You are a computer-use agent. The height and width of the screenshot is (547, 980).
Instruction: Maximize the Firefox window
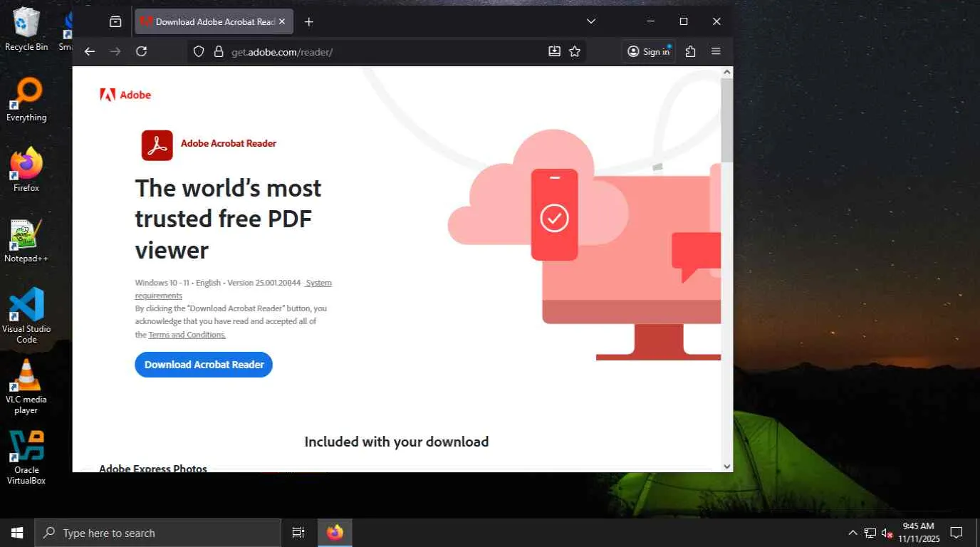tap(684, 21)
